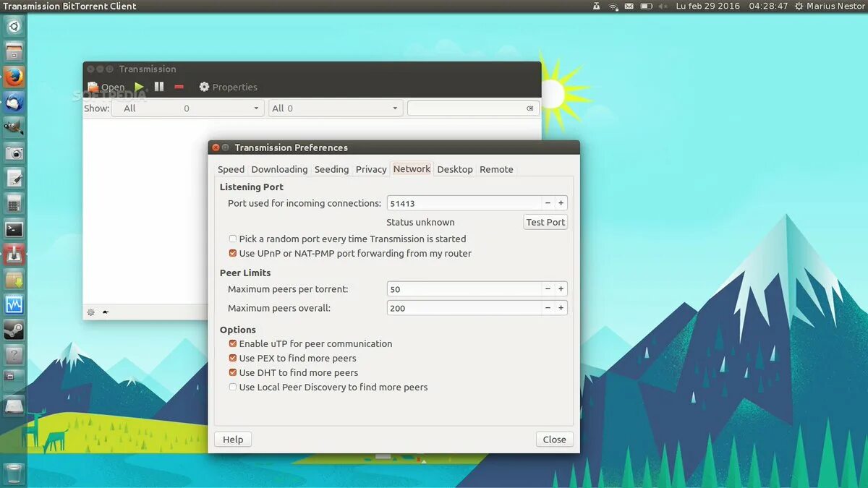Uncheck Use DHT to find more peers
Viewport: 868px width, 488px height.
pos(233,372)
